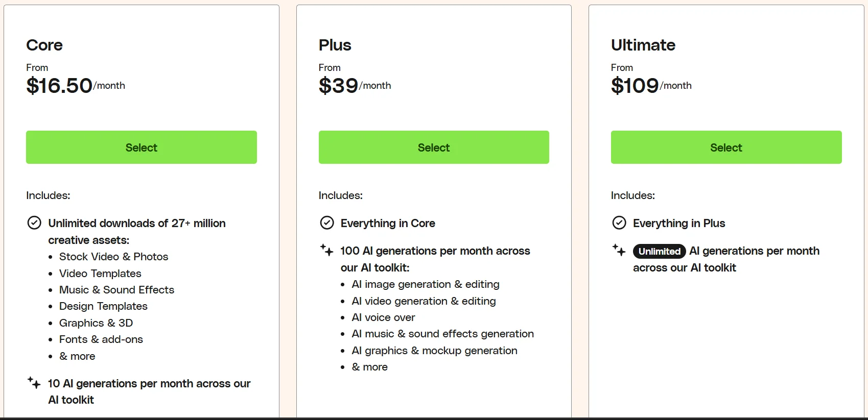The image size is (868, 420).
Task: Click AI voice over list item
Action: pyautogui.click(x=383, y=317)
